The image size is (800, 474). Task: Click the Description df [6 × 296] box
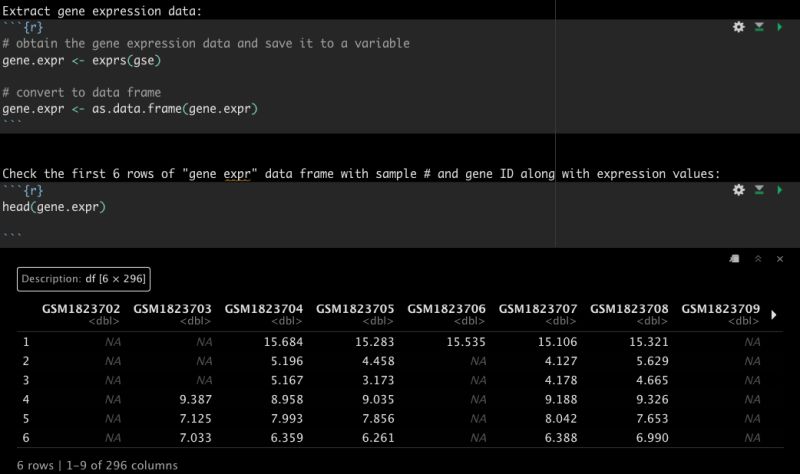pyautogui.click(x=84, y=279)
